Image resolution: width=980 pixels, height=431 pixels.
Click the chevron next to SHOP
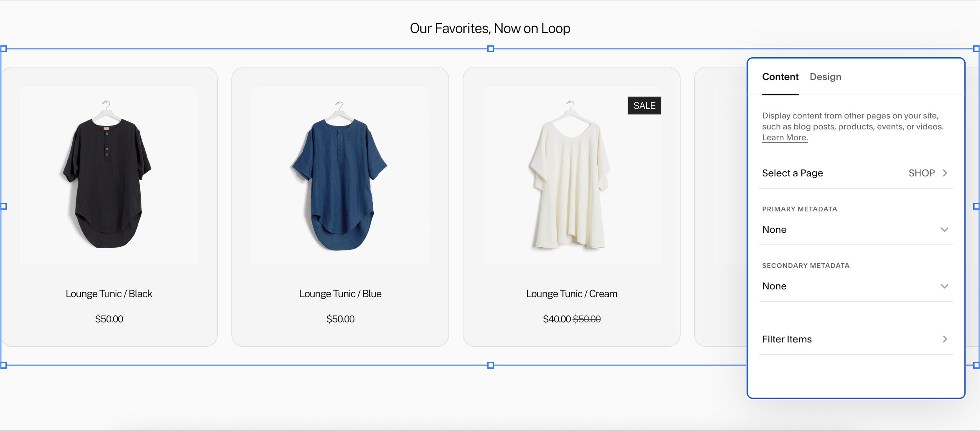945,173
